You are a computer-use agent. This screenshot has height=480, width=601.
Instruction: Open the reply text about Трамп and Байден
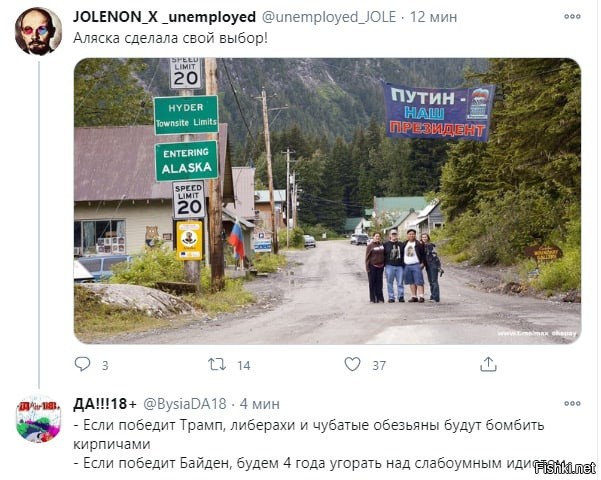pos(320,444)
